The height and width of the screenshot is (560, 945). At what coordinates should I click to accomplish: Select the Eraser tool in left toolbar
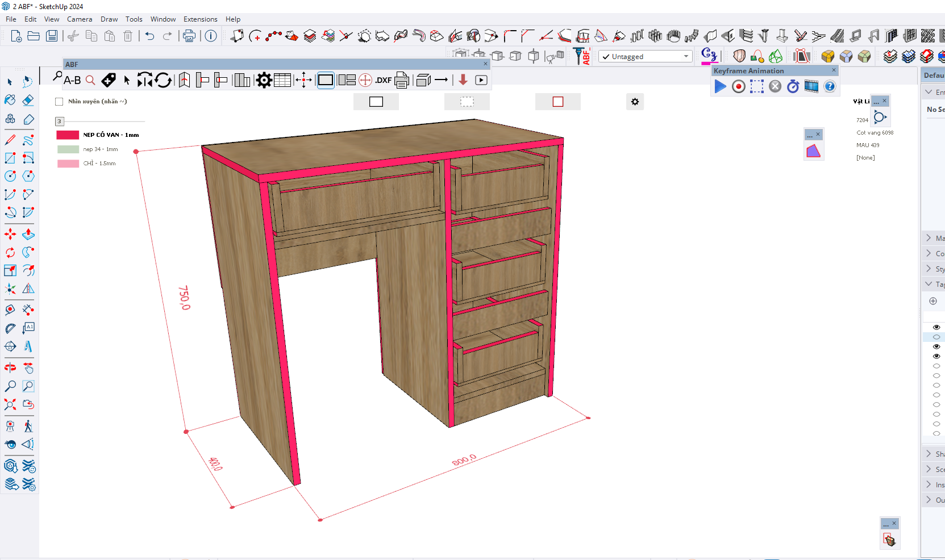28,101
